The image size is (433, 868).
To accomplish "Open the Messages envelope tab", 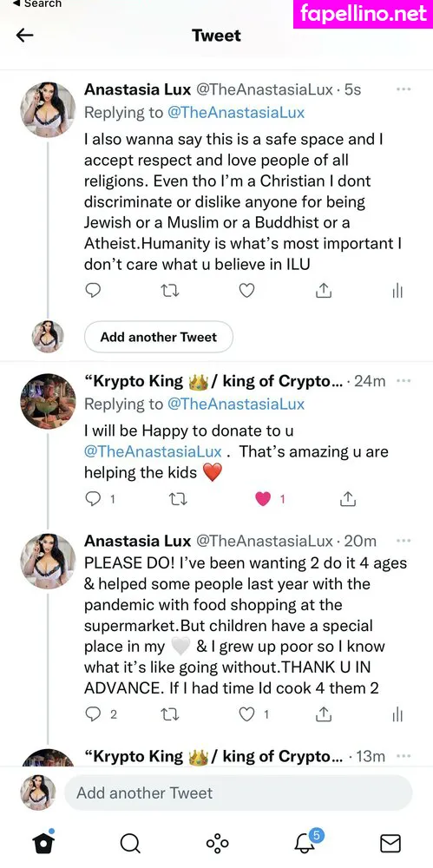I will (x=390, y=844).
